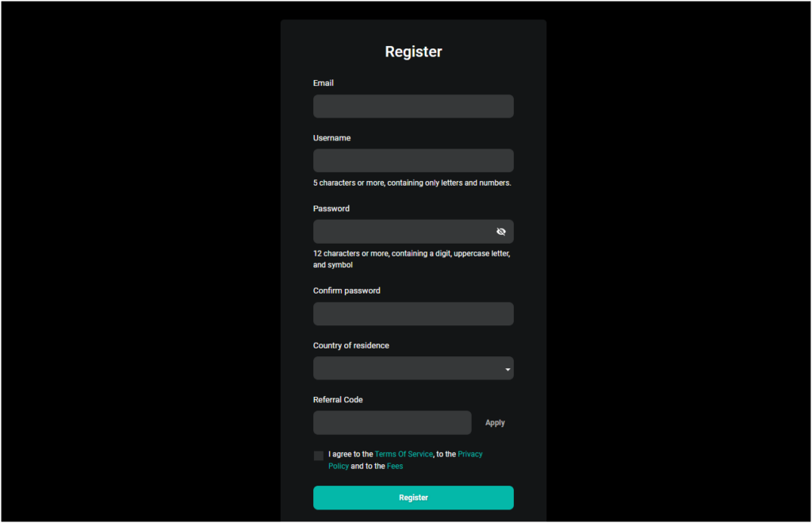The width and height of the screenshot is (812, 523).
Task: Submit the form with the green Register button
Action: point(413,498)
